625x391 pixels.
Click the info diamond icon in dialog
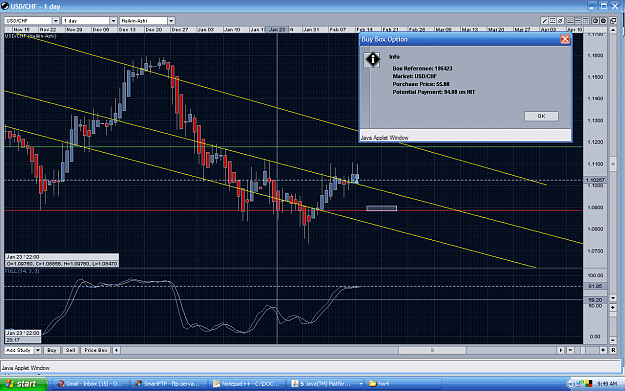click(372, 60)
